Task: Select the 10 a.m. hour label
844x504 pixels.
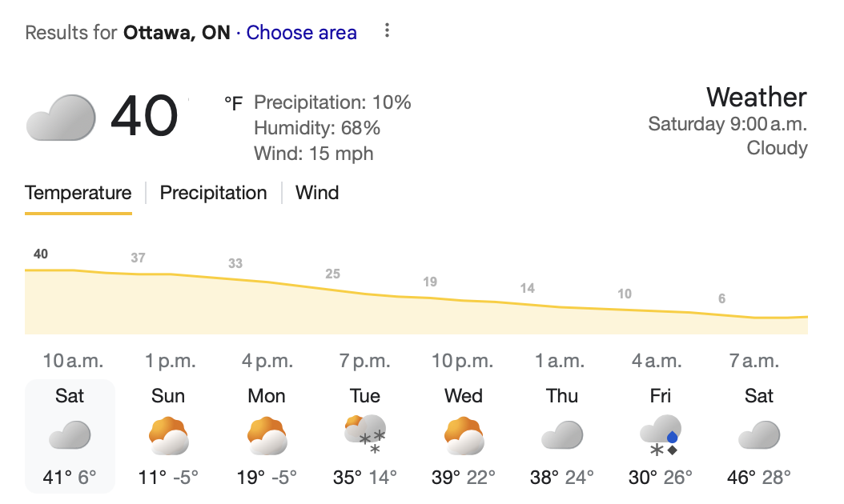Action: (x=73, y=361)
